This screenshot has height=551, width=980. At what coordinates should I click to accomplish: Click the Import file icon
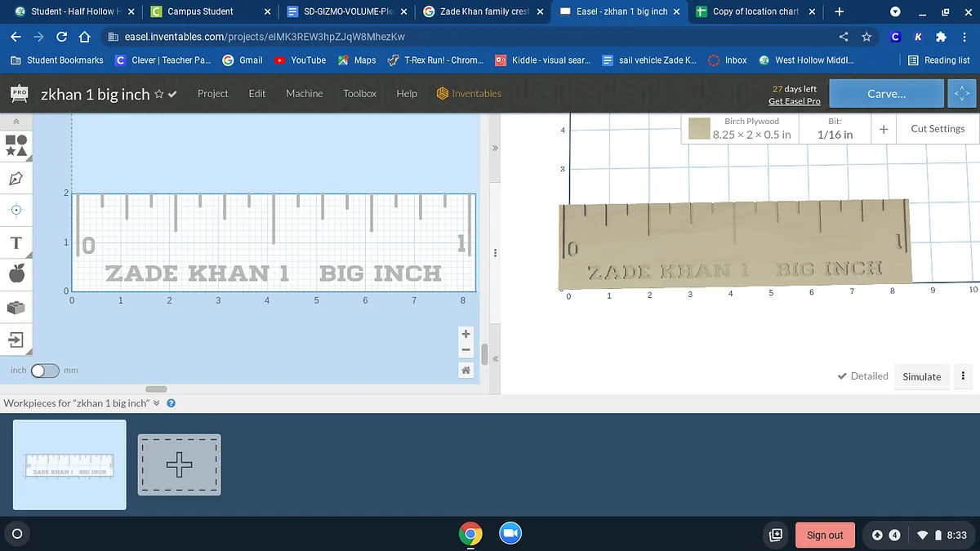click(x=16, y=339)
